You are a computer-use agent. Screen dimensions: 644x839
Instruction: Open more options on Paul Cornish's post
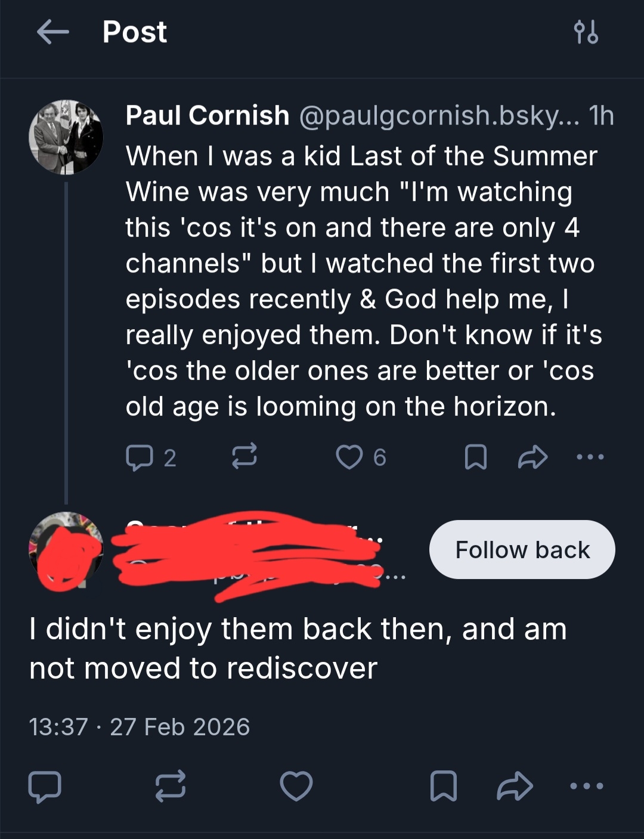(x=590, y=457)
